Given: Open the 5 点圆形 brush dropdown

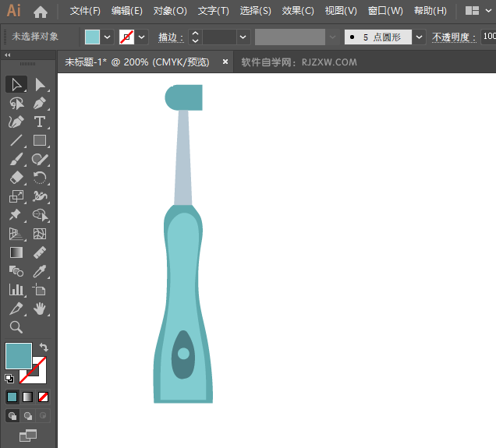Looking at the screenshot, I should click(420, 37).
